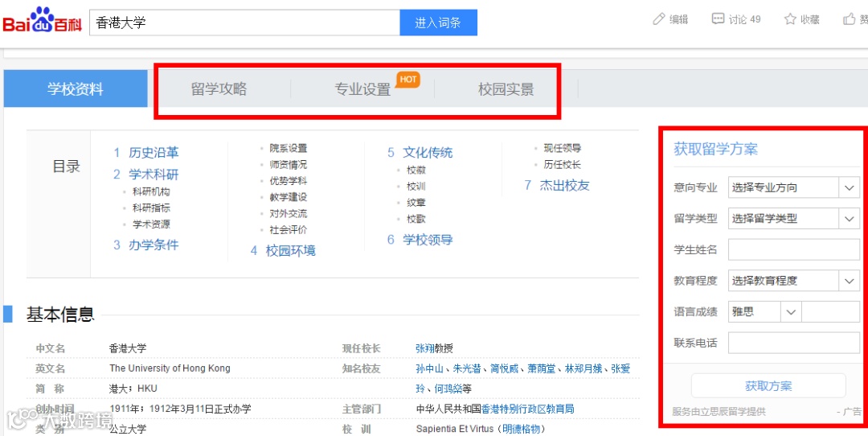The image size is (868, 436).
Task: Go to 科研指标 subsection
Action: point(151,208)
